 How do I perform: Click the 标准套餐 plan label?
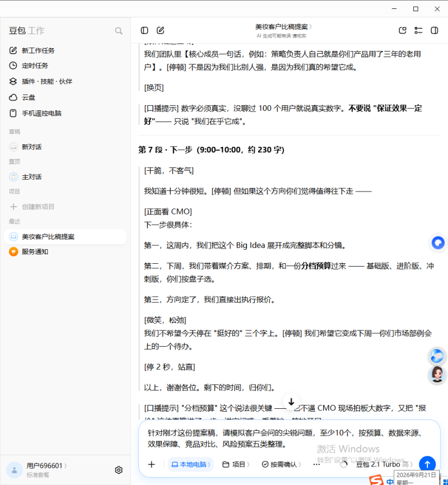(x=38, y=475)
